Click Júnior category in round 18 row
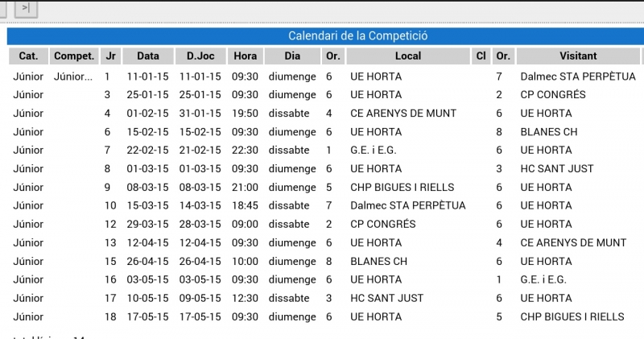644x339 pixels. [x=28, y=317]
